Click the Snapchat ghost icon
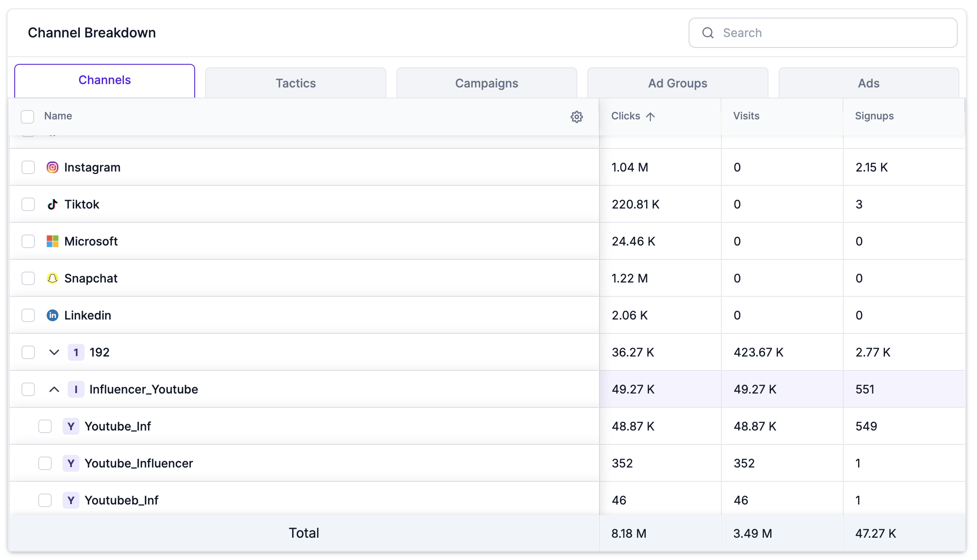Image resolution: width=977 pixels, height=560 pixels. coord(52,278)
